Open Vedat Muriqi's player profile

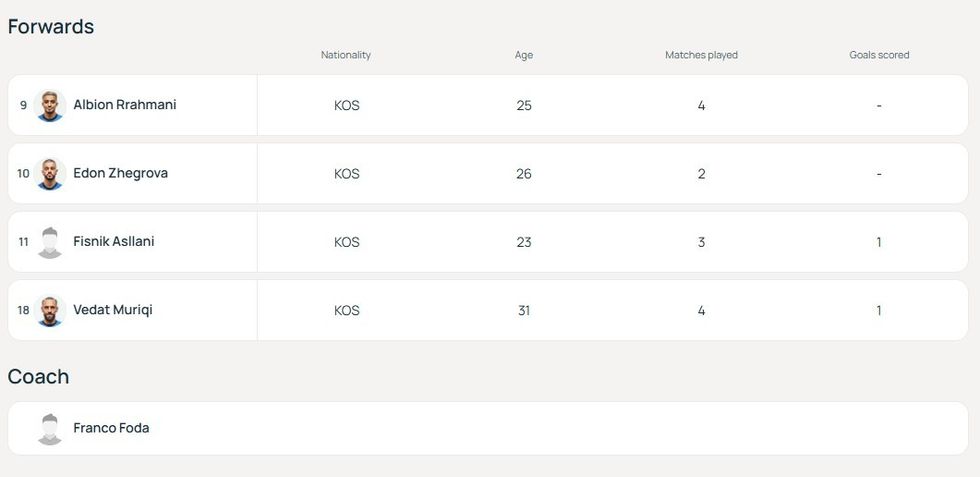coord(110,310)
